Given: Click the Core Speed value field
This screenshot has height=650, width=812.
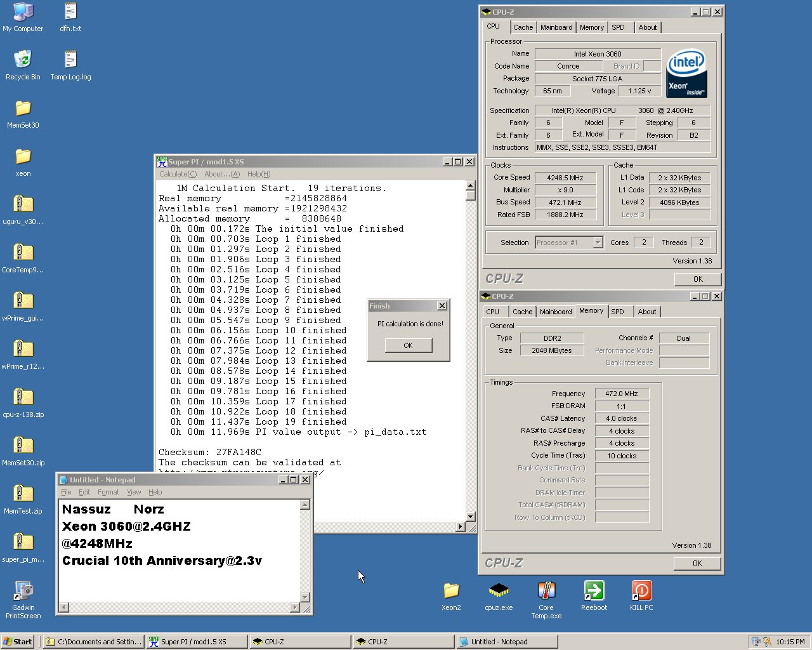Looking at the screenshot, I should pos(565,178).
